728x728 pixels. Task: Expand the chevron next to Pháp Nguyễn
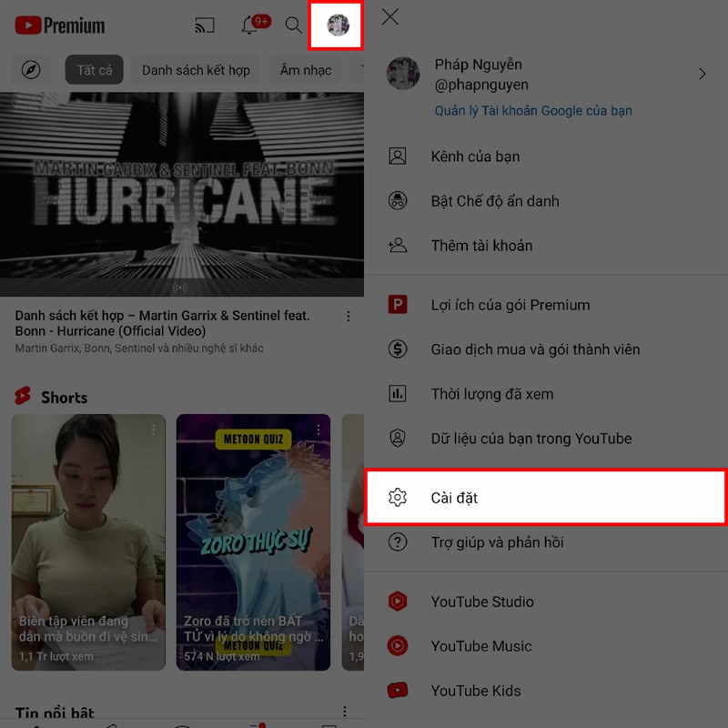coord(702,75)
